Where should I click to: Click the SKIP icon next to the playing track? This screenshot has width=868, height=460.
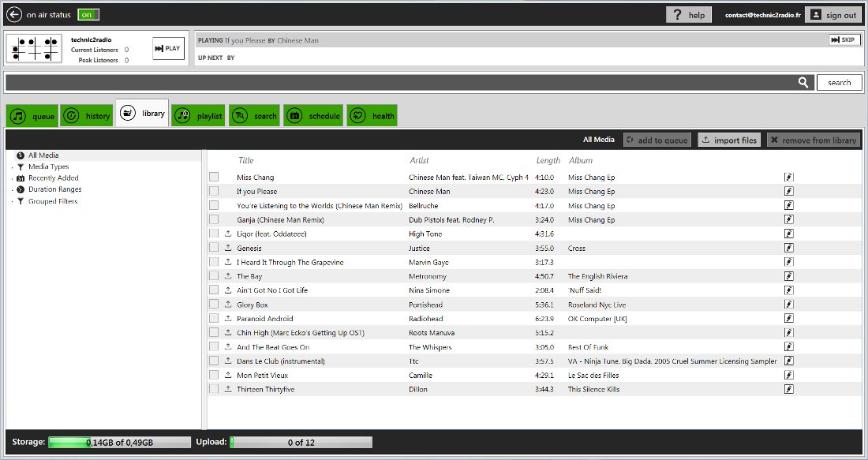836,39
